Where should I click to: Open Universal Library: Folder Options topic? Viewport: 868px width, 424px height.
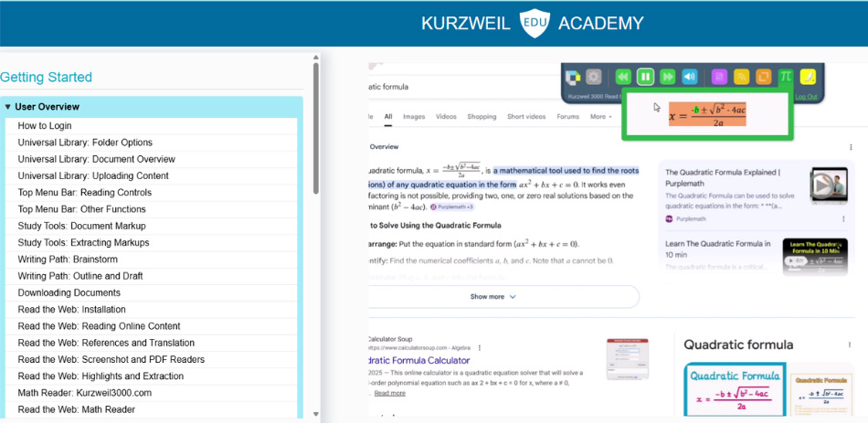click(151, 143)
